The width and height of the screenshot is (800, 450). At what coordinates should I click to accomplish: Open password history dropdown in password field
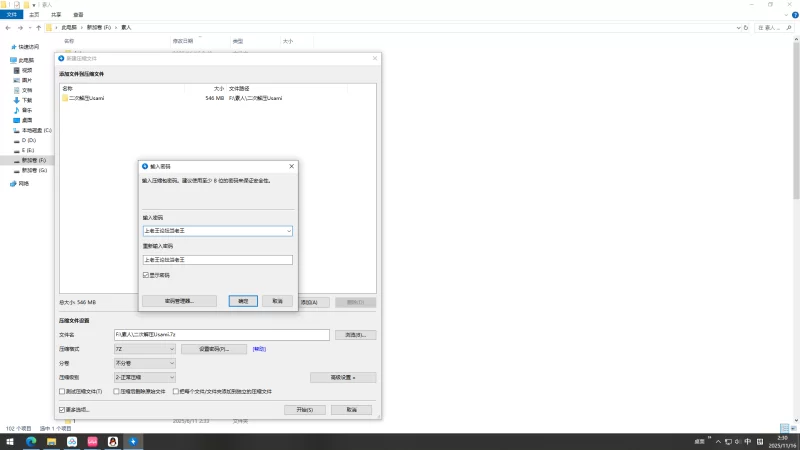click(x=289, y=231)
